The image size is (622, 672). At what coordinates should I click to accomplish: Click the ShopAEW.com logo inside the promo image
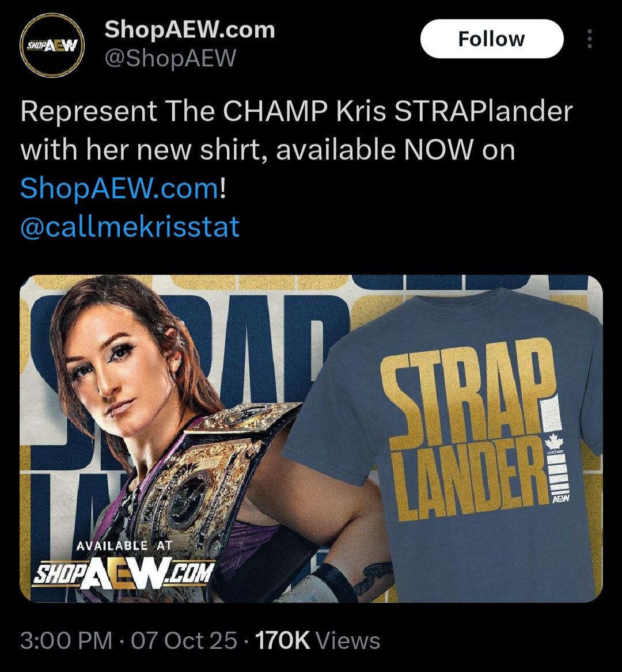pos(123,574)
